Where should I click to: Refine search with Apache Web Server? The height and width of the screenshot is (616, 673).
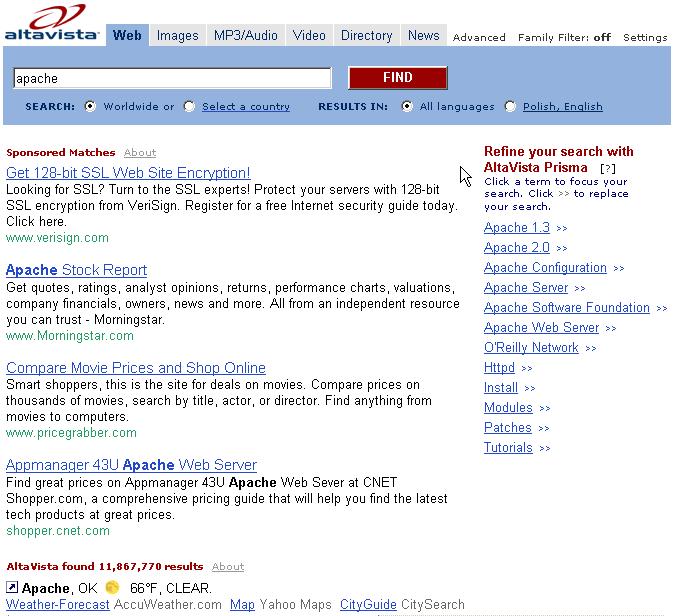(x=541, y=328)
